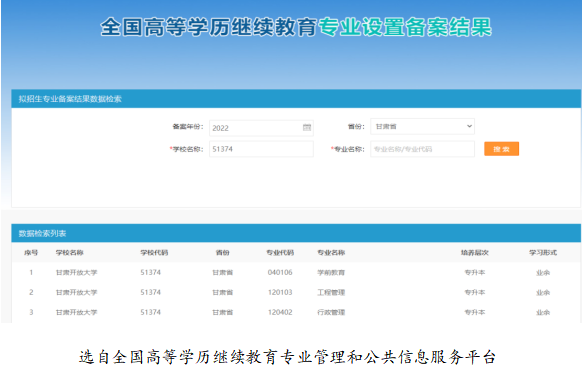Image resolution: width=582 pixels, height=388 pixels.
Task: Select the 专业代码 column header
Action: click(280, 252)
